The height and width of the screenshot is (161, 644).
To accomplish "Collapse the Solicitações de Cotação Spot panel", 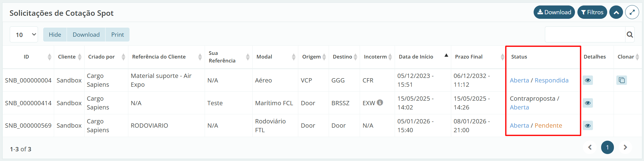I will 616,12.
